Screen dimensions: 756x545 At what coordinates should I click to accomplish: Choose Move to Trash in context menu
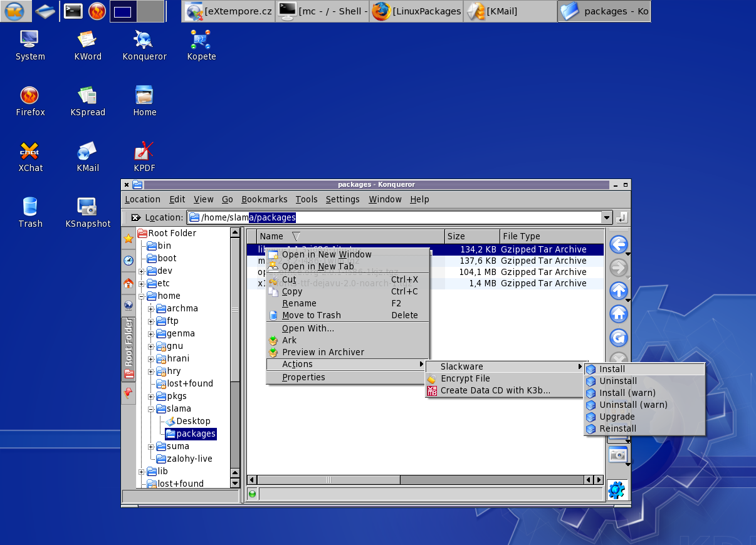348,315
